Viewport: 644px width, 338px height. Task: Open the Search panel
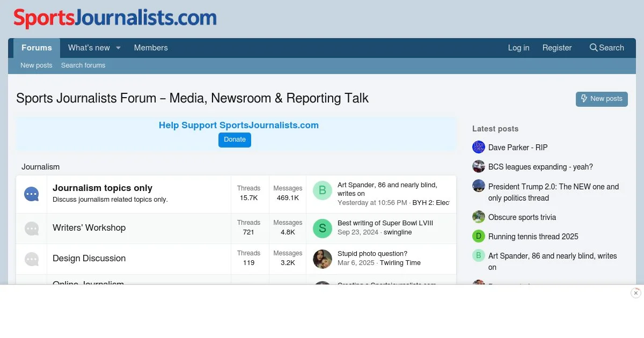click(x=606, y=48)
